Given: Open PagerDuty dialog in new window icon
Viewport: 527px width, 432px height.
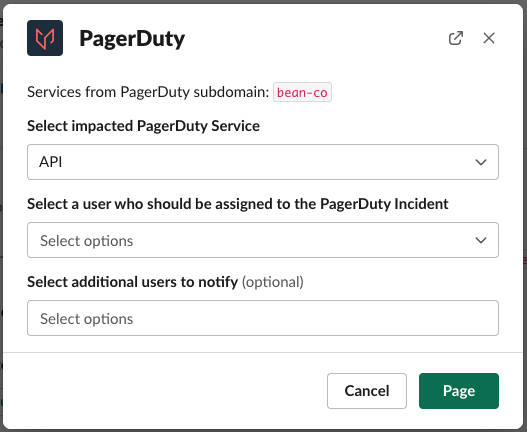Looking at the screenshot, I should tap(456, 38).
